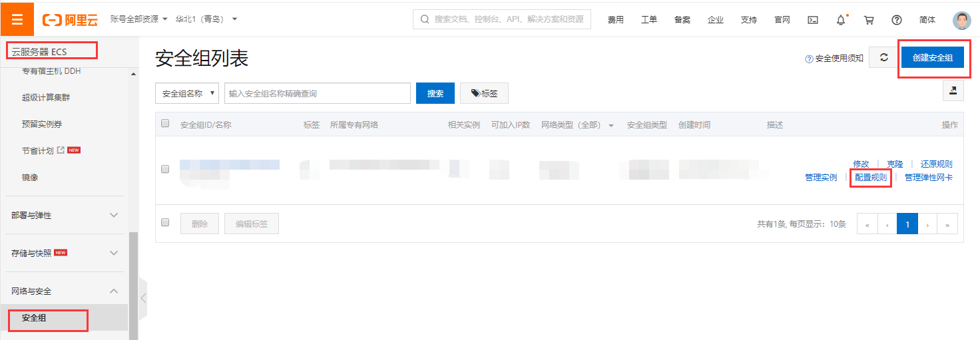Screen dimensions: 980x340
Task: Collapse the left sidebar handle
Action: 143,297
